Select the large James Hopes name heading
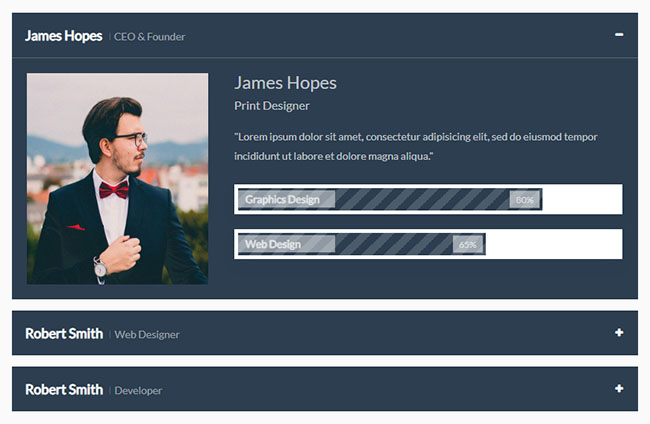 point(285,83)
